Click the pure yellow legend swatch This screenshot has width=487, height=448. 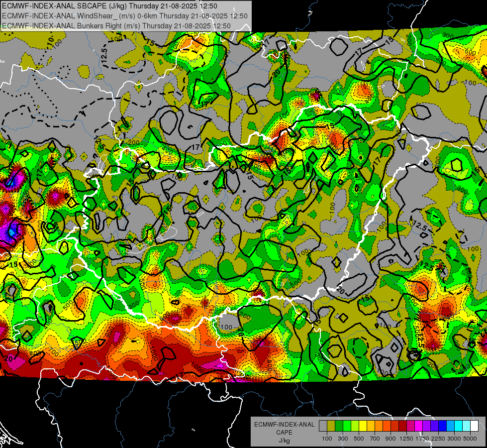pos(363,426)
